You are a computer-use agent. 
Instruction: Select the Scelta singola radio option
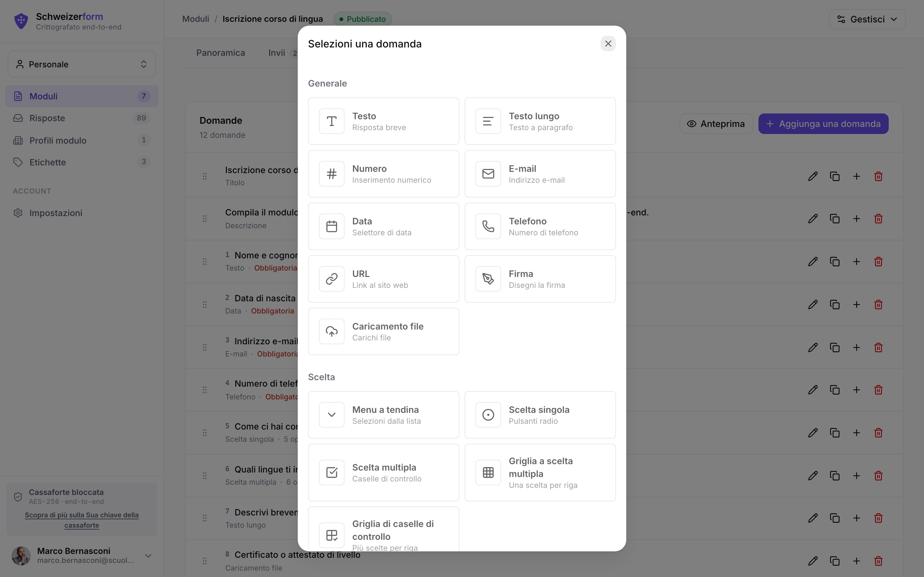(x=540, y=415)
